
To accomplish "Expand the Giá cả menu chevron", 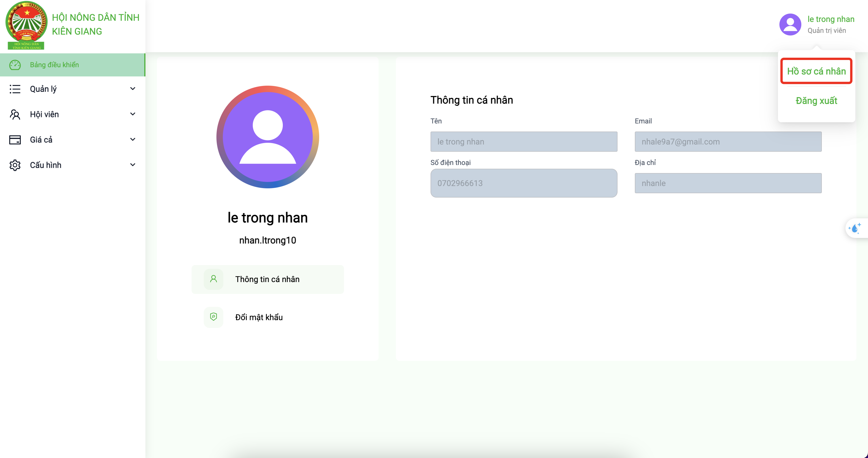I will 133,139.
